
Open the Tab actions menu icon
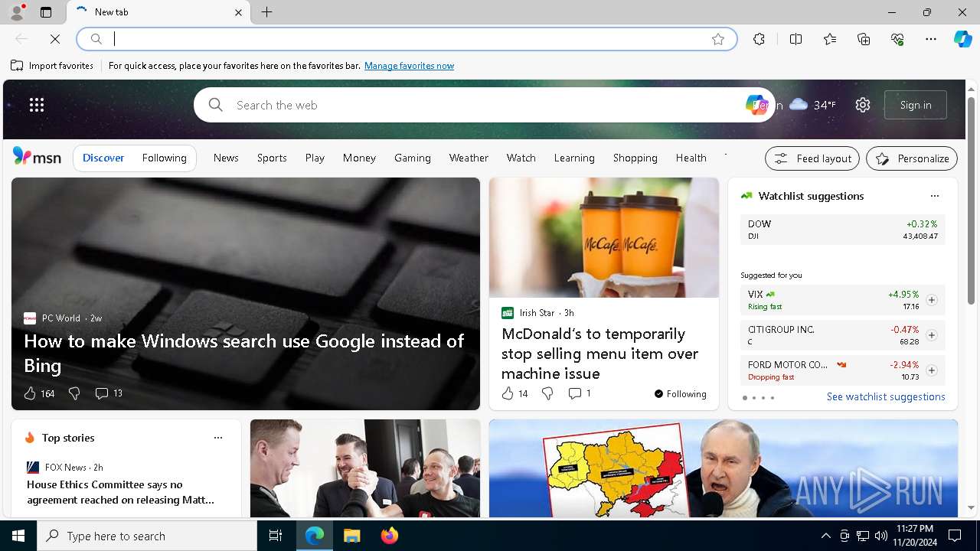click(46, 12)
